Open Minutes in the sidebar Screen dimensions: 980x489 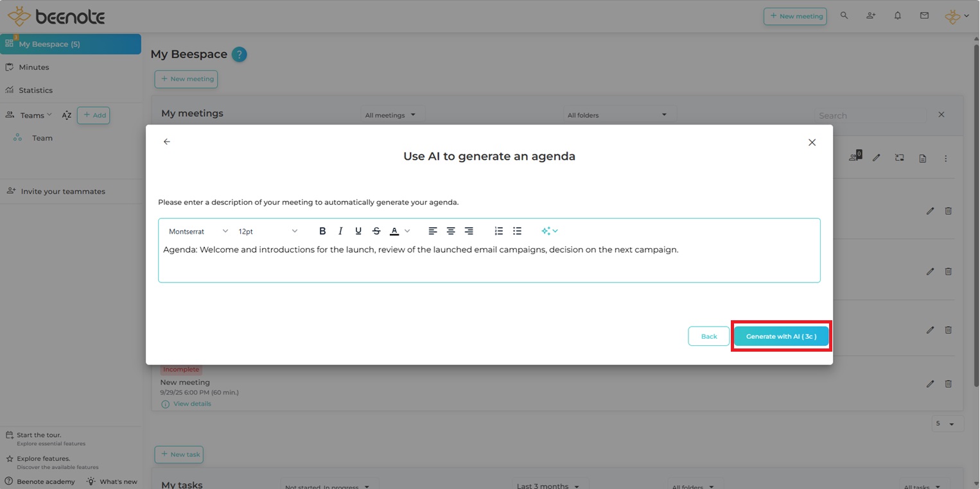pos(34,67)
